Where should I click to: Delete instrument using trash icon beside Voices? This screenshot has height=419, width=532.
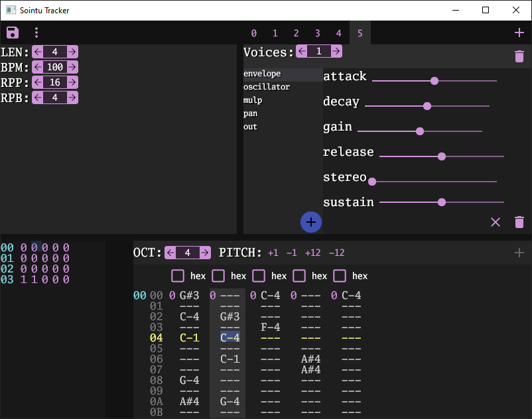tap(519, 56)
